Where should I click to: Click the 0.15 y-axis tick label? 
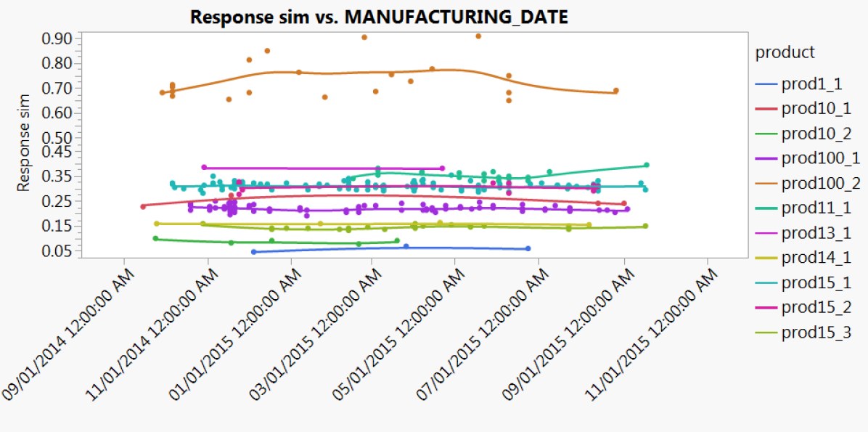[x=57, y=226]
